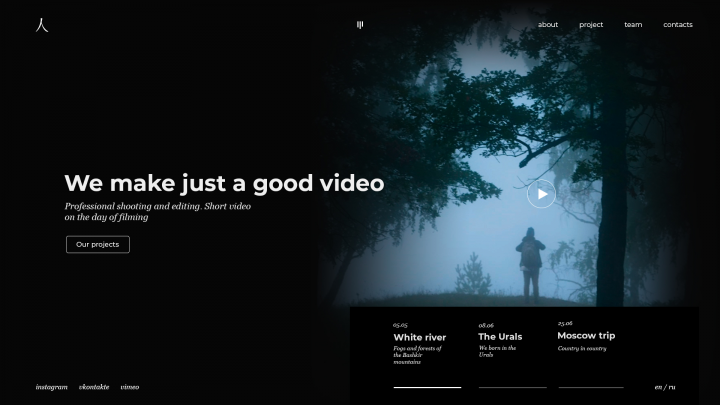720x405 pixels.
Task: Switch language to ru
Action: (x=672, y=387)
